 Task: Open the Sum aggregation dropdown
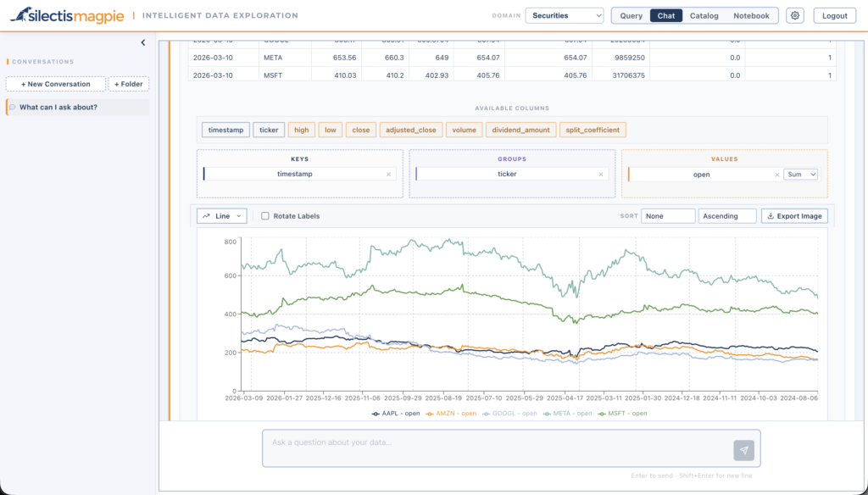(800, 175)
